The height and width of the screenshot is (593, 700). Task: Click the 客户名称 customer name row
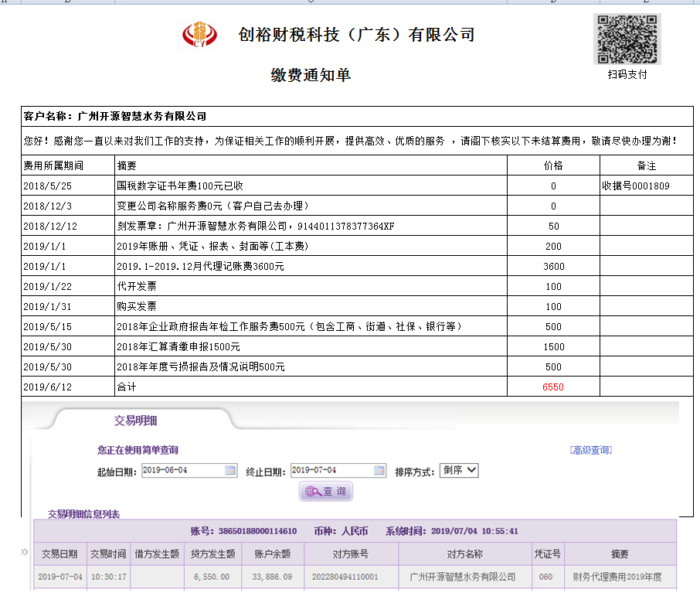pyautogui.click(x=357, y=116)
